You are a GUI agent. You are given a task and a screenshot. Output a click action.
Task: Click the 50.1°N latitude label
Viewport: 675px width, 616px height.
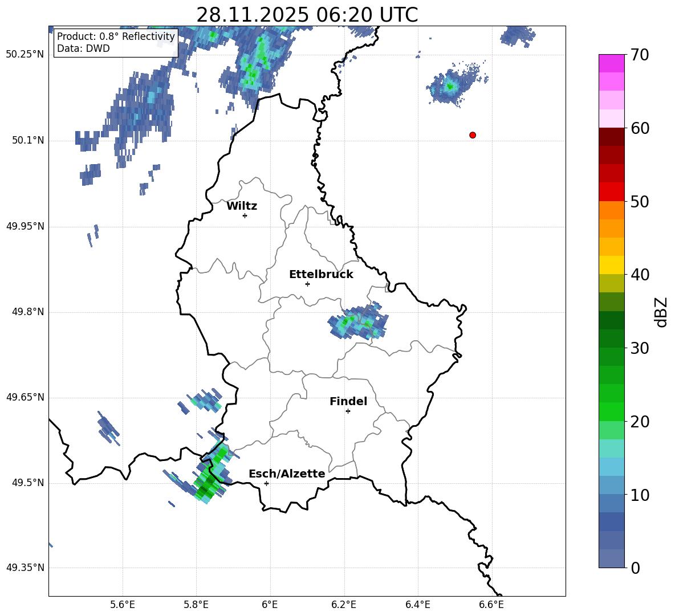pos(27,140)
